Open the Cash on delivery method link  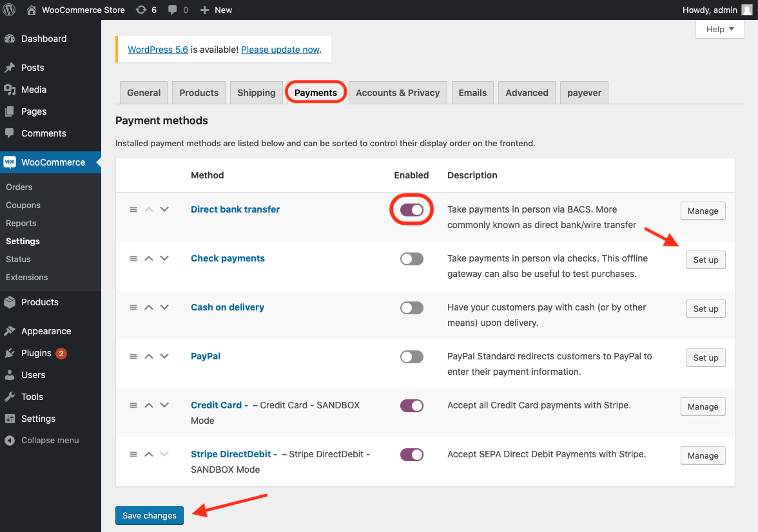(228, 307)
